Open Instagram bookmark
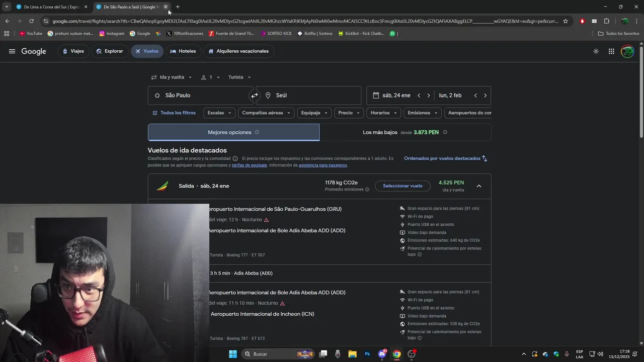The width and height of the screenshot is (644, 362). [112, 34]
